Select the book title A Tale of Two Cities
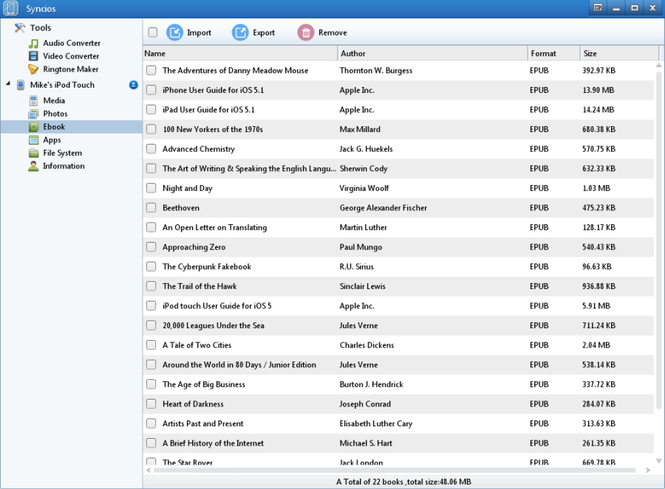 tap(197, 345)
